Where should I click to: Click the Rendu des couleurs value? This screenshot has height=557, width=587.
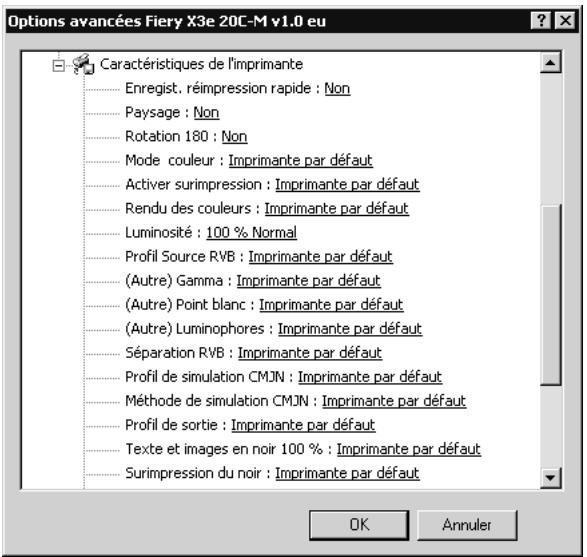point(336,209)
